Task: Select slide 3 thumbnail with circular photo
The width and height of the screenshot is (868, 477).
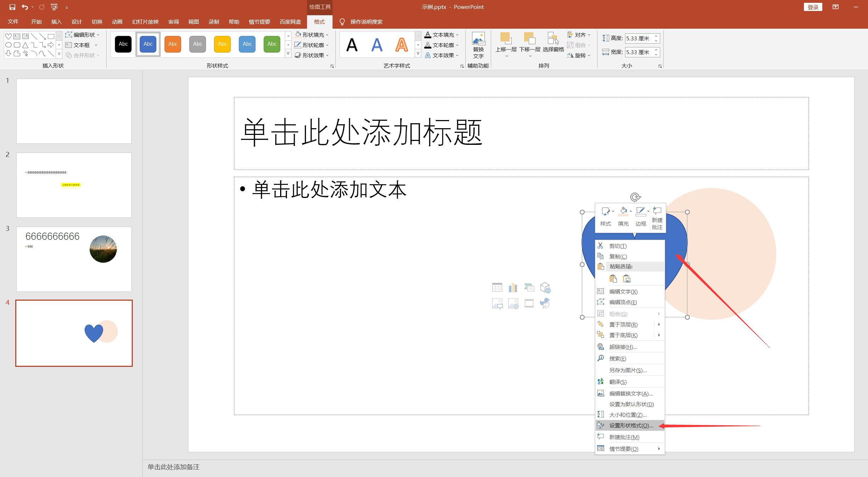Action: (x=74, y=259)
